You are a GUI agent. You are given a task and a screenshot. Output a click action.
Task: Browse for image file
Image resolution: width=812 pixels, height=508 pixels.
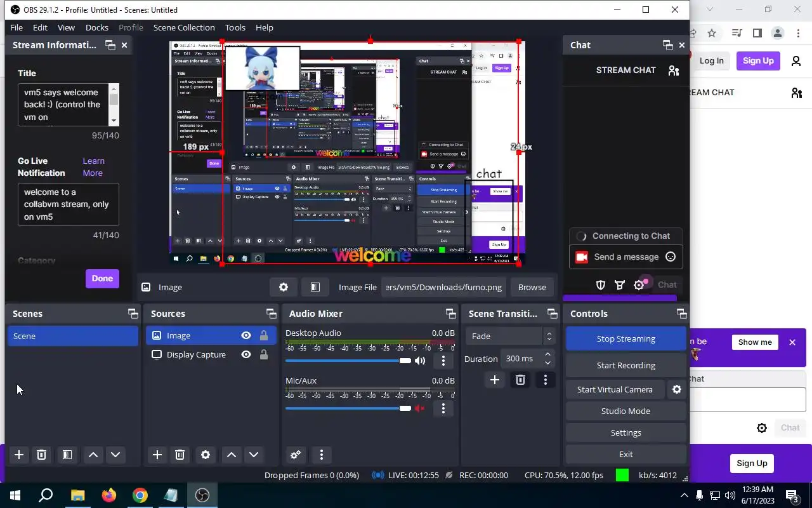[x=532, y=287]
